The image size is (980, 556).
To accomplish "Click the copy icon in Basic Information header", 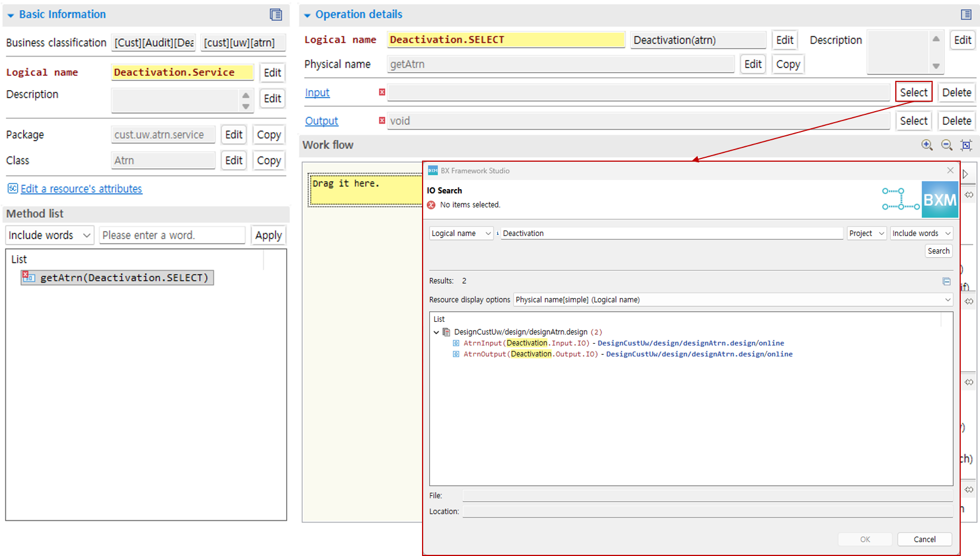I will (x=275, y=15).
